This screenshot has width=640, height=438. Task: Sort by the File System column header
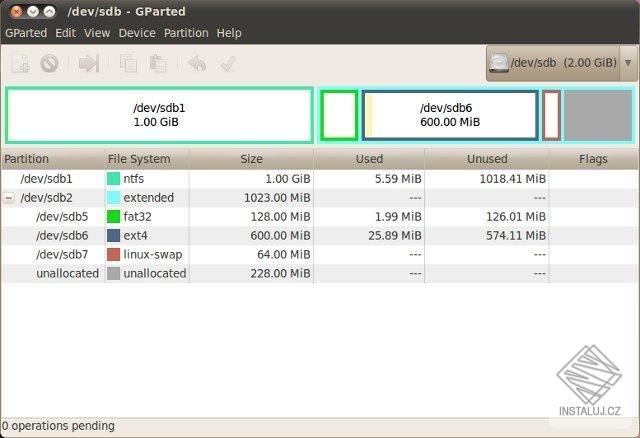click(147, 159)
